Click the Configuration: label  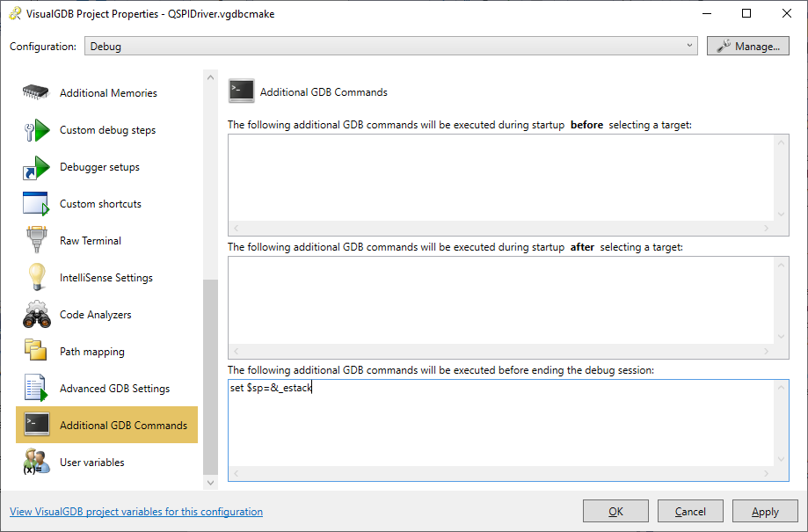[43, 47]
